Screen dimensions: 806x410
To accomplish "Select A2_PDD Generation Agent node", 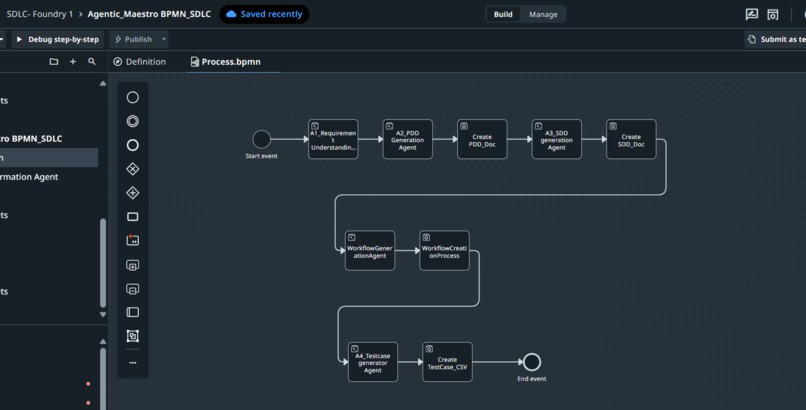I will 408,139.
